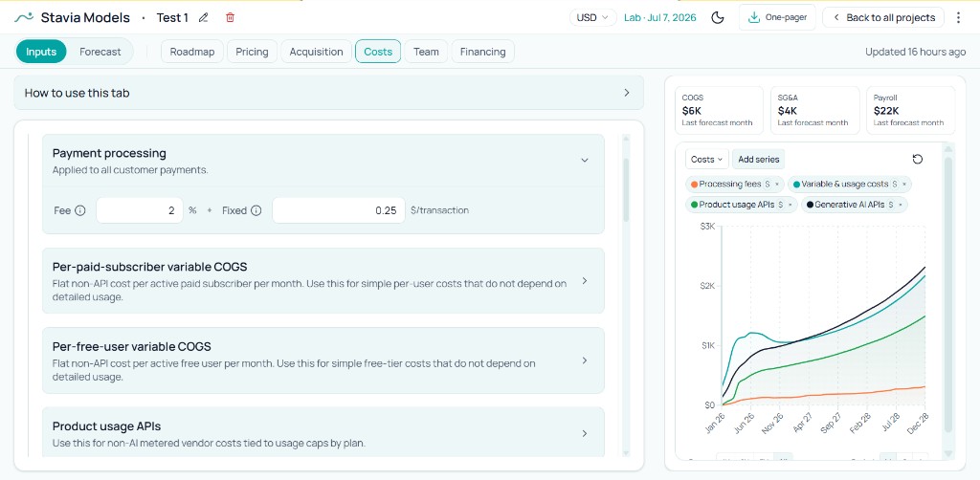The width and height of the screenshot is (980, 480).
Task: Click the dark Generative AI APIs color dot
Action: (x=810, y=204)
